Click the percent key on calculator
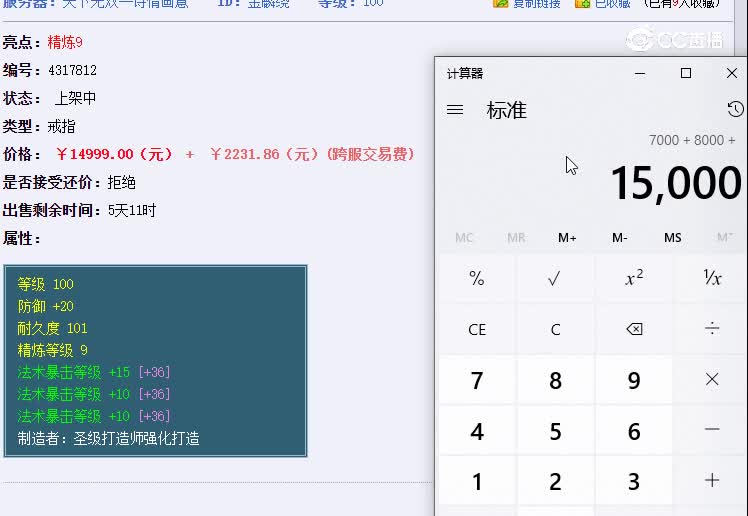The width and height of the screenshot is (748, 516). click(x=477, y=278)
